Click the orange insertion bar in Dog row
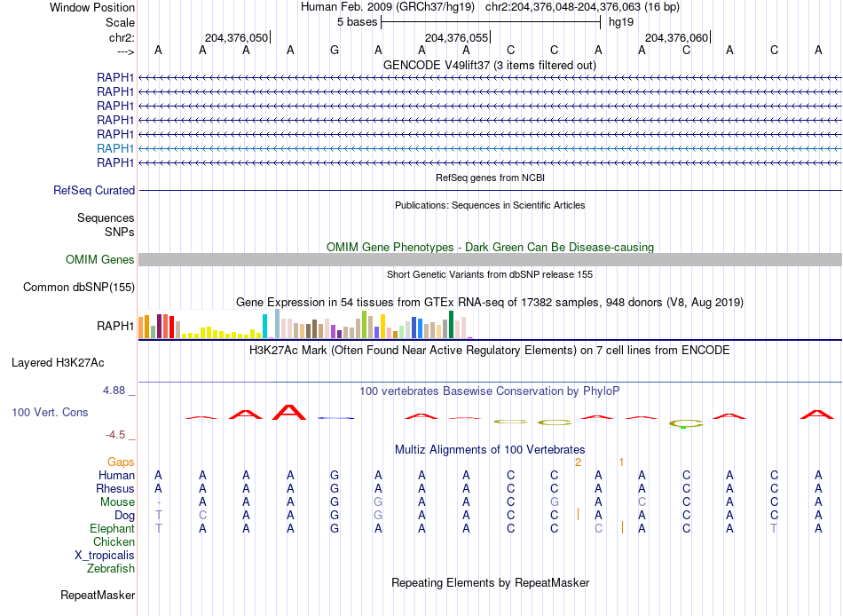The width and height of the screenshot is (843, 616). coord(578,514)
